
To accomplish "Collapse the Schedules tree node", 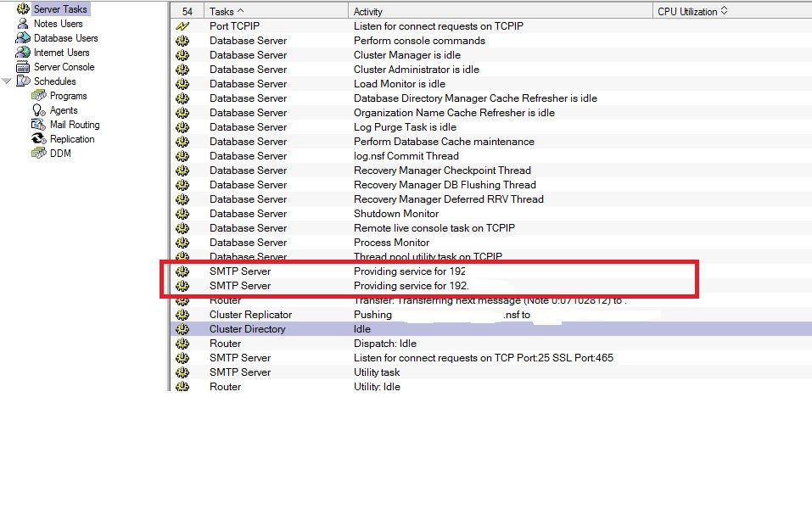I will (8, 81).
